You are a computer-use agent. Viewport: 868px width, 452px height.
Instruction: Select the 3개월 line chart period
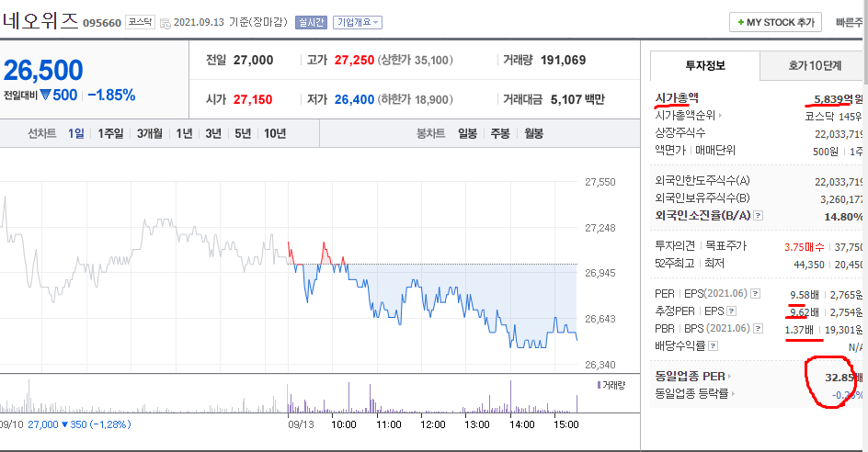coord(150,133)
